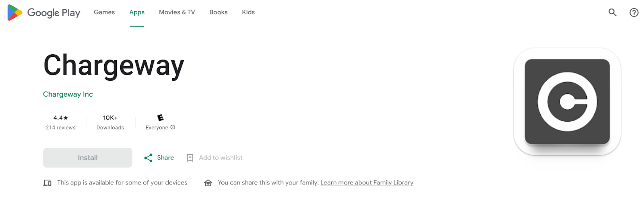Open the search magnifier icon

tap(612, 12)
